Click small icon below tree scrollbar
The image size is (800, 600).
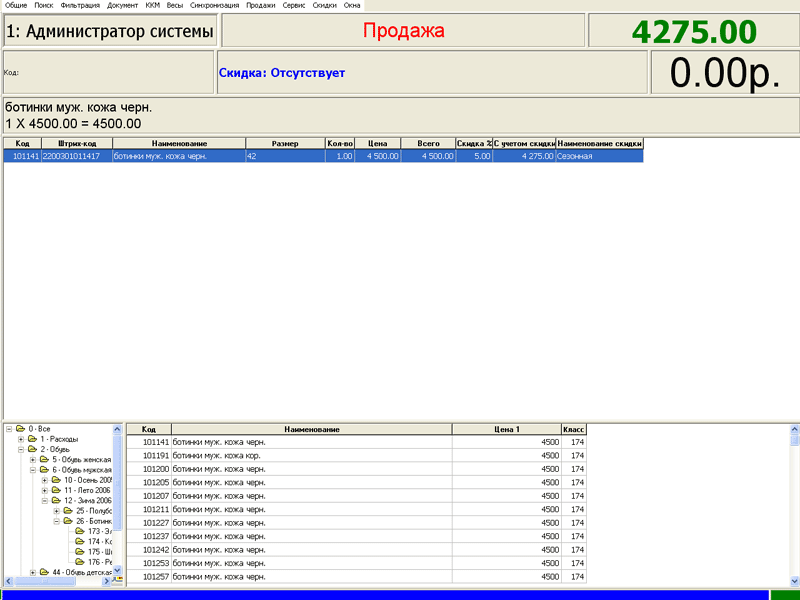118,580
